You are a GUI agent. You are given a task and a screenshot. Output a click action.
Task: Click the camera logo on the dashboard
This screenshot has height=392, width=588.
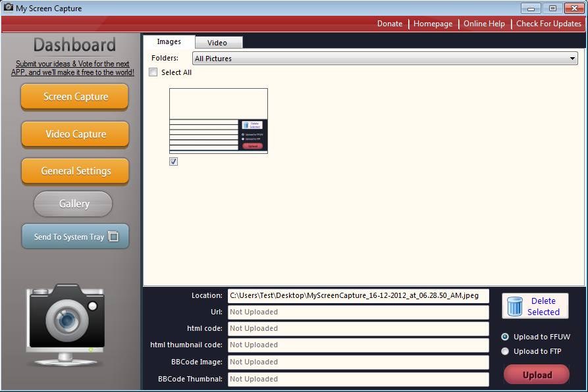coord(65,325)
